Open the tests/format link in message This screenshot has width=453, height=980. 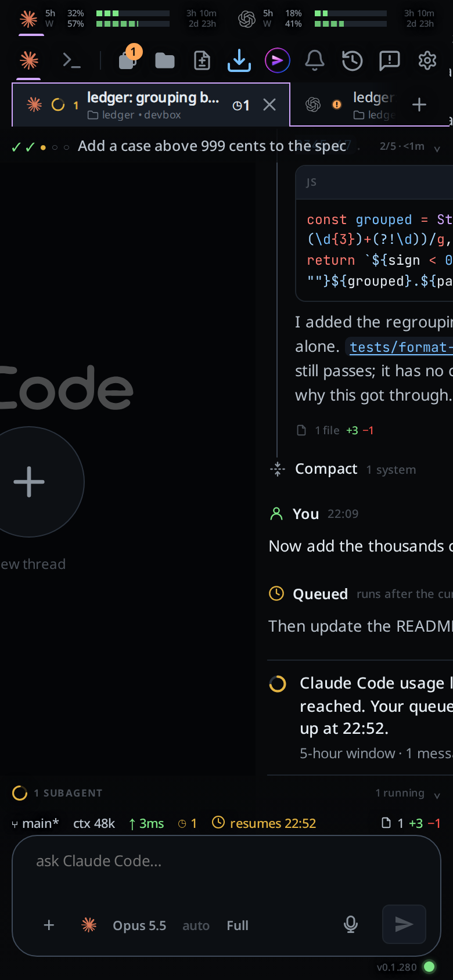(x=400, y=347)
